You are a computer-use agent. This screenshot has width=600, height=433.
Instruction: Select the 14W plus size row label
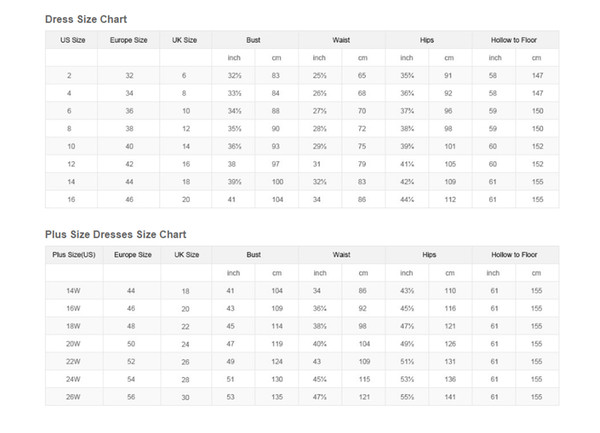pos(71,291)
